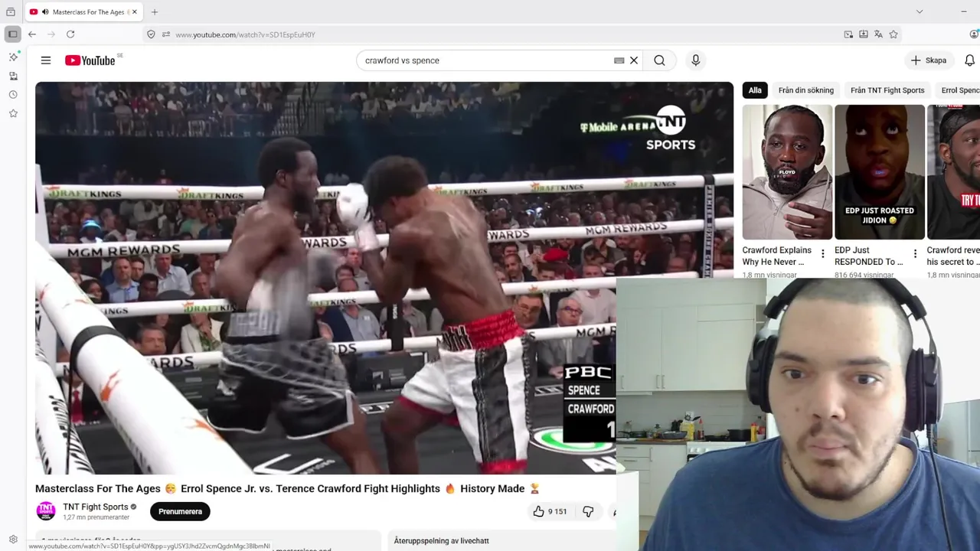Open the tab list in title bar
This screenshot has height=551, width=980.
(x=11, y=11)
